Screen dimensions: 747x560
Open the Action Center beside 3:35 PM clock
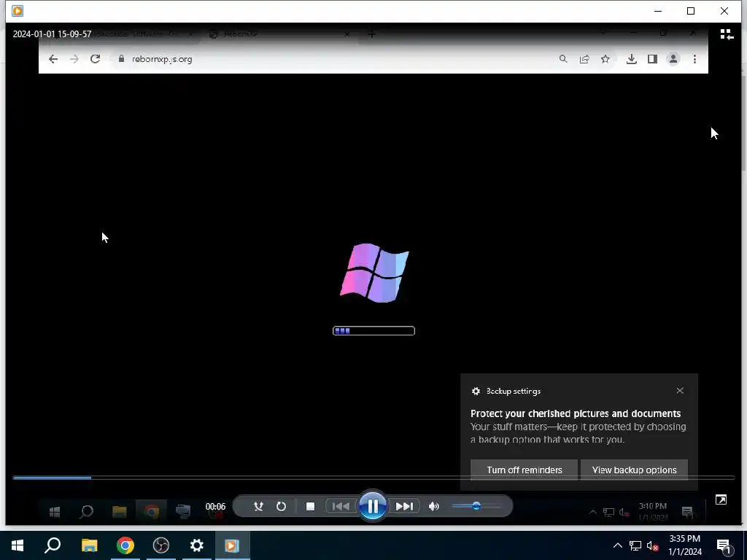724,545
